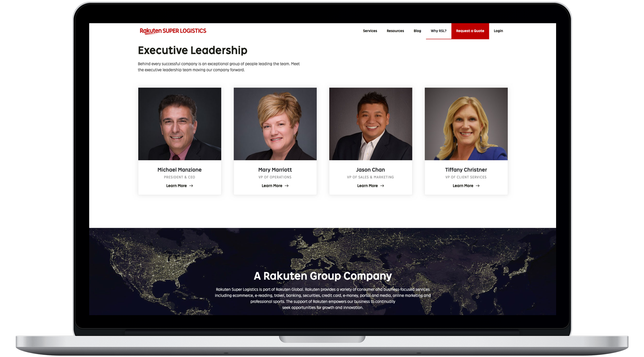
Task: Go to the Blog page
Action: pos(417,31)
